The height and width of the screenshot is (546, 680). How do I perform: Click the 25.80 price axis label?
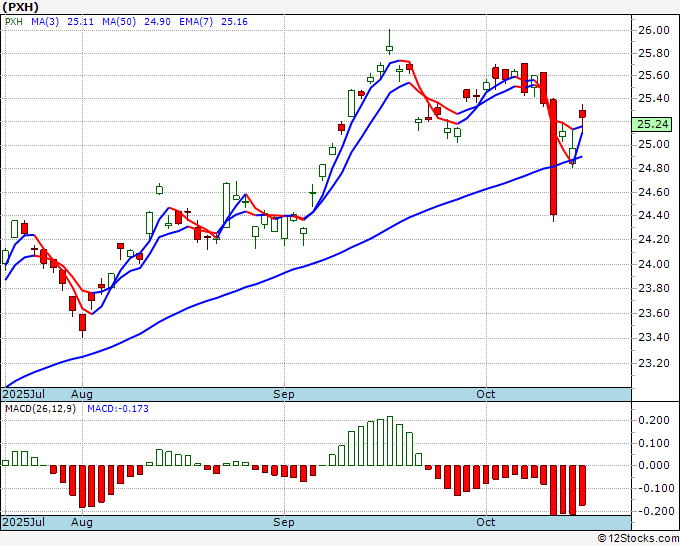[654, 54]
